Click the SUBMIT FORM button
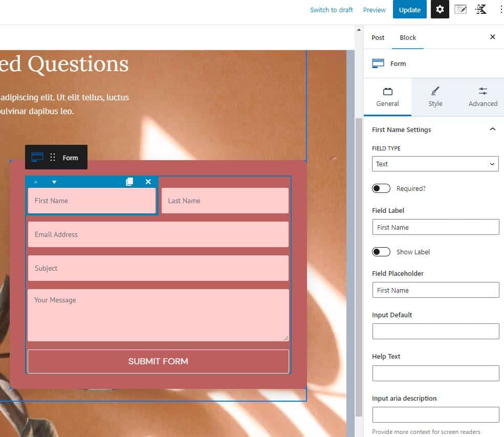 tap(158, 361)
